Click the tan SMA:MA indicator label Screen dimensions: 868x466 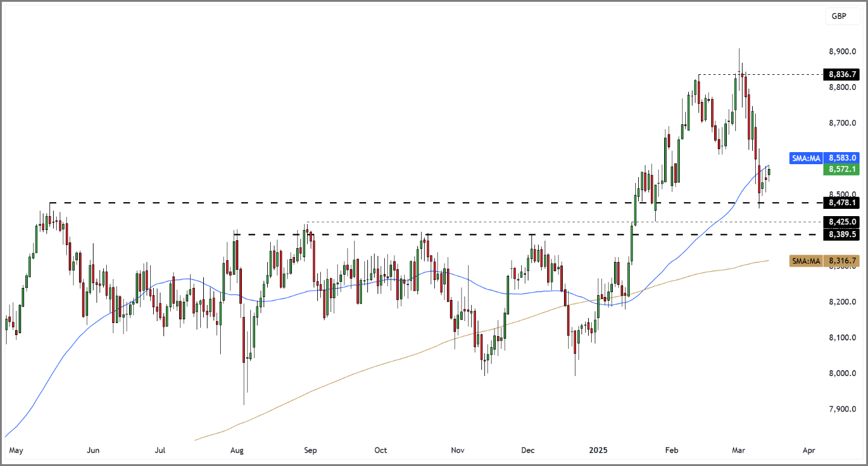tap(806, 261)
